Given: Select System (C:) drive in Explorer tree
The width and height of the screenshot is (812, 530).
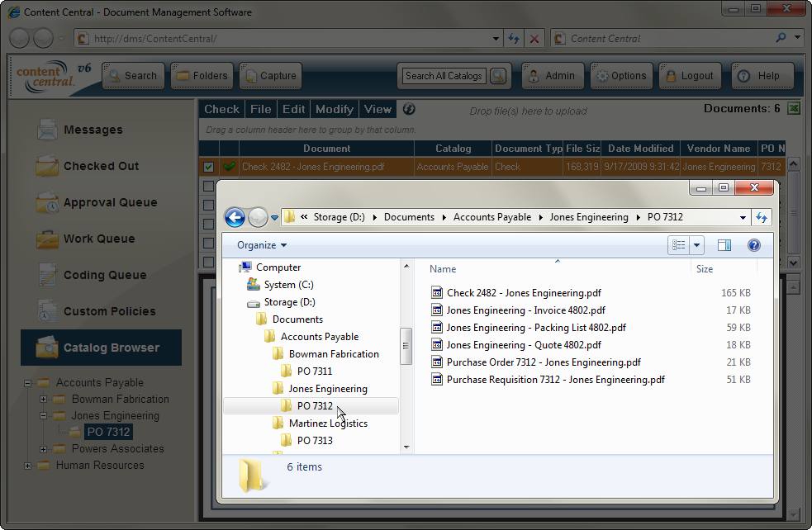Looking at the screenshot, I should 281,285.
